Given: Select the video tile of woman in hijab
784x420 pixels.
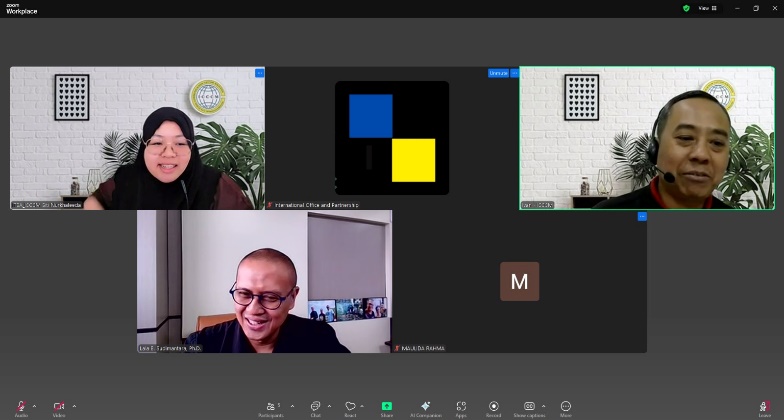Looking at the screenshot, I should [x=138, y=138].
